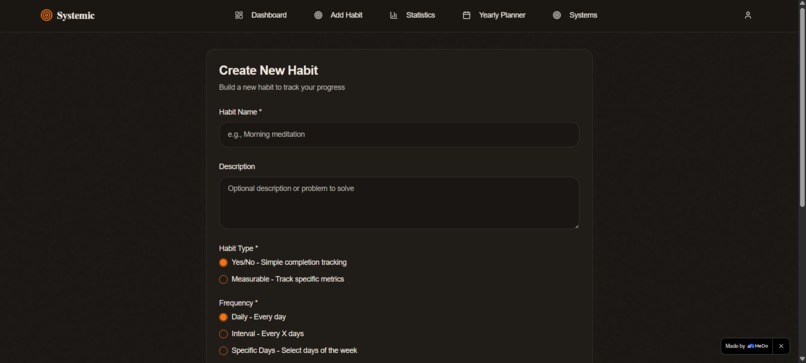Click the Statistics bar chart icon
Viewport: 806px width, 363px height.
tap(394, 15)
